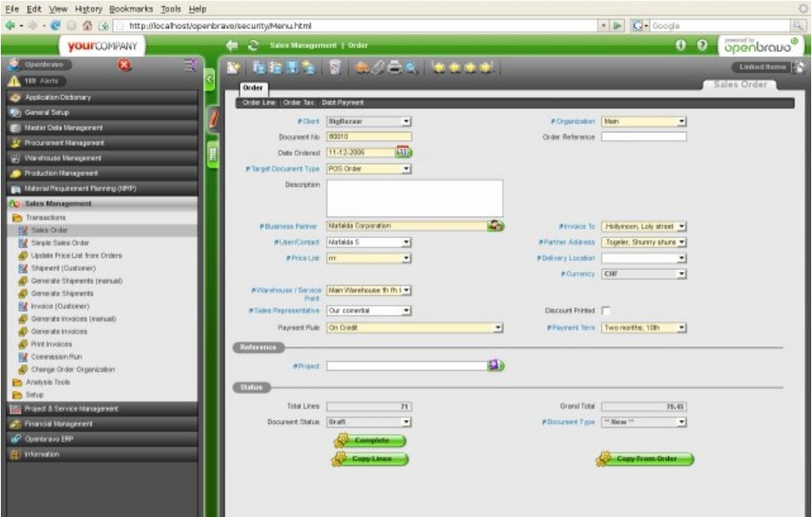Open attachments with the paperclip icon
Viewport: 812px width, 517px height.
click(378, 68)
